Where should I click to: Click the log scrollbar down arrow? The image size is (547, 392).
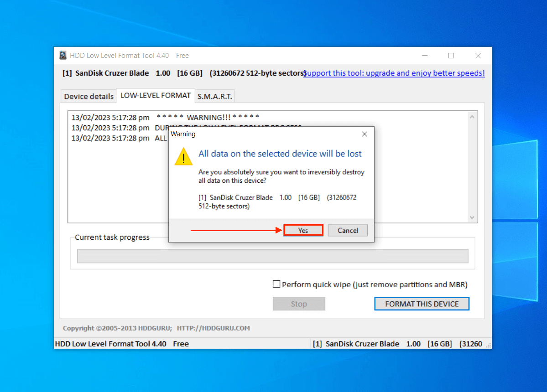coord(472,217)
